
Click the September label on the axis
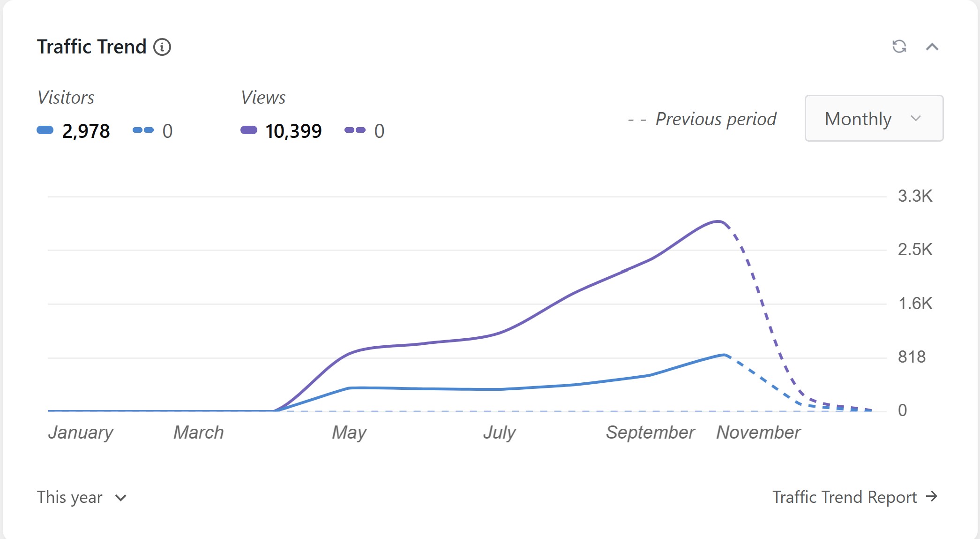click(650, 433)
